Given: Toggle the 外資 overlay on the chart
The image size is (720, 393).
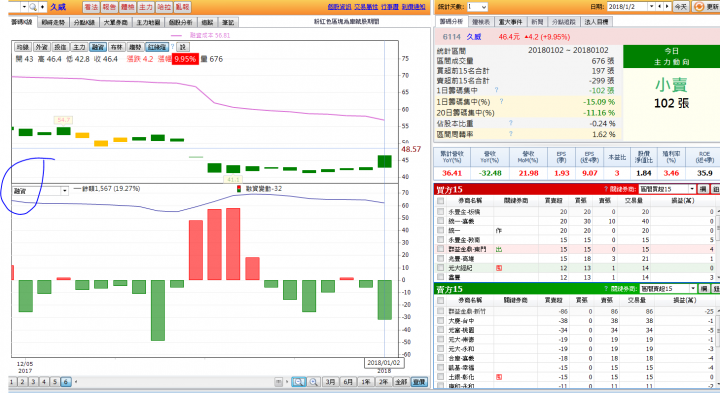Looking at the screenshot, I should point(41,47).
